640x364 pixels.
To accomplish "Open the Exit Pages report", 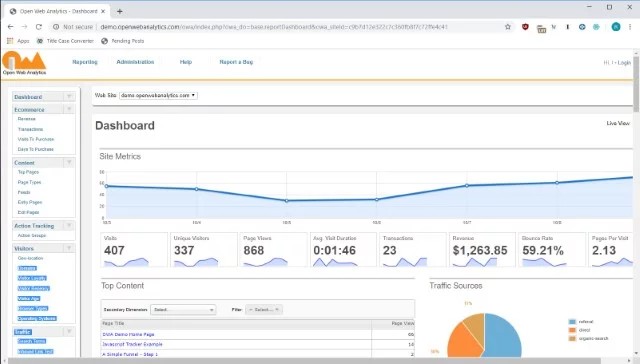I will [29, 213].
